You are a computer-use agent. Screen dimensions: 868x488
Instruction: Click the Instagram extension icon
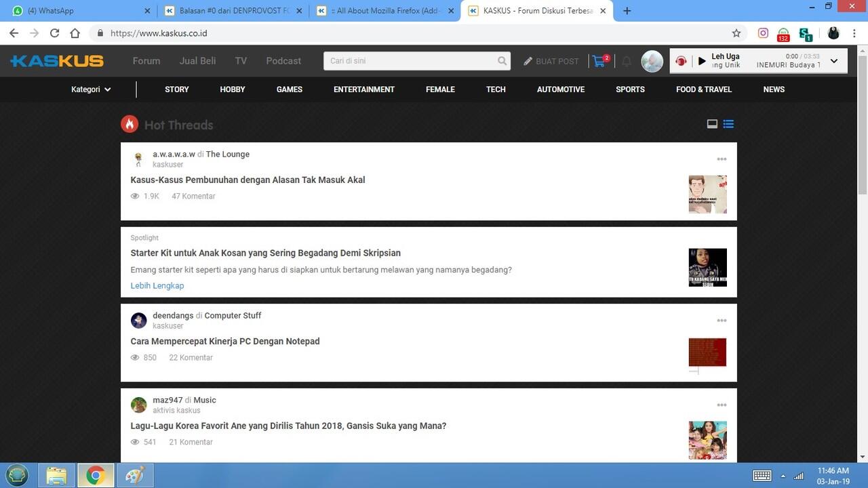tap(763, 33)
